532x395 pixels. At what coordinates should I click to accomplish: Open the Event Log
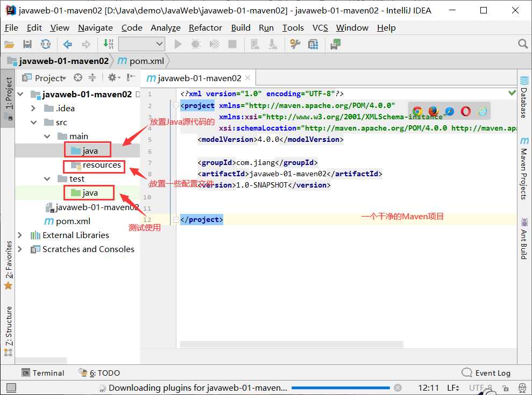click(486, 373)
